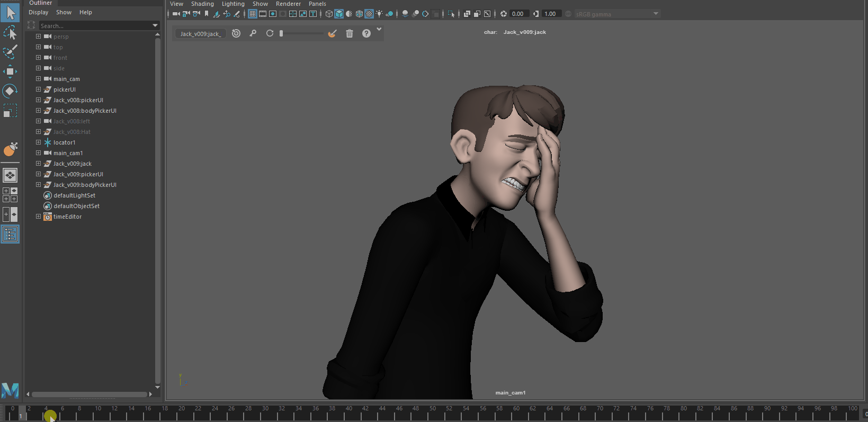This screenshot has width=868, height=422.
Task: Expand the locator1 node
Action: click(38, 142)
